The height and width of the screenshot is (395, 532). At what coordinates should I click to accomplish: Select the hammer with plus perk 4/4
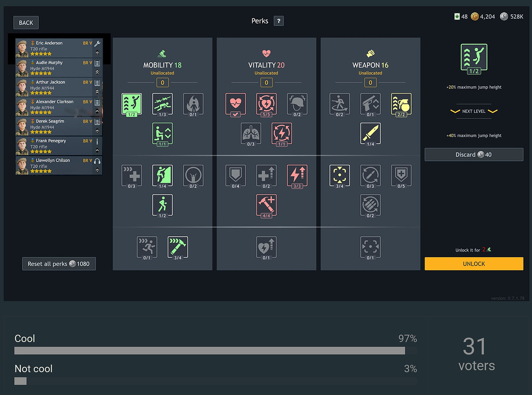(x=267, y=205)
